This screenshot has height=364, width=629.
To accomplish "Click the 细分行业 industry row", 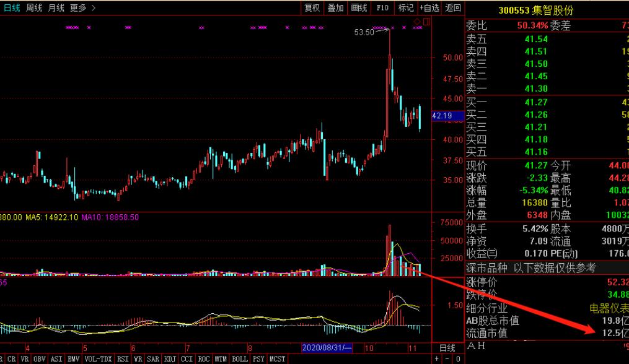I will [547, 308].
